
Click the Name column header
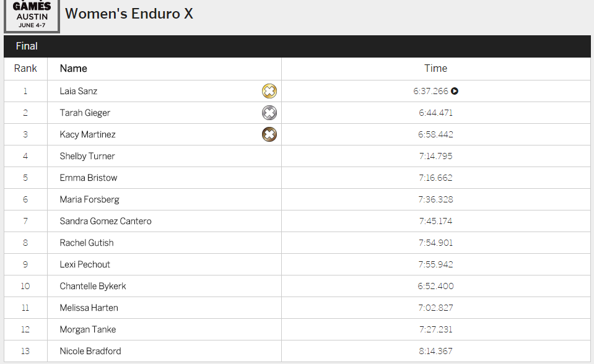pos(73,69)
